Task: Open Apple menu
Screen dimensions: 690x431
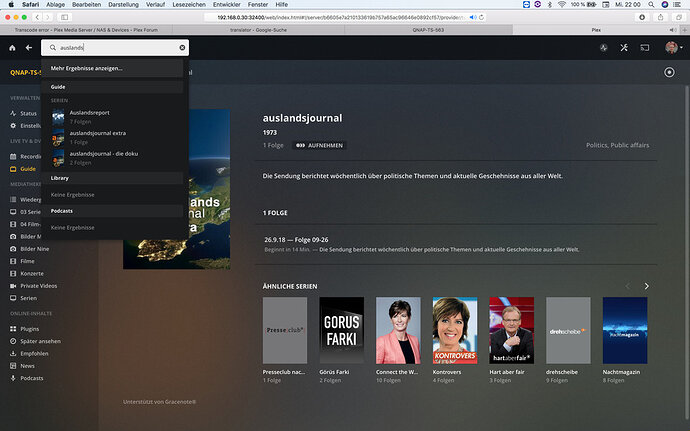Action: pyautogui.click(x=11, y=4)
